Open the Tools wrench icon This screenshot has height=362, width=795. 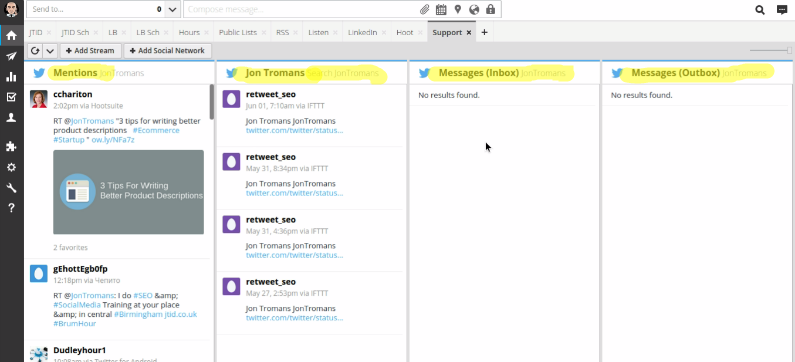(11, 188)
